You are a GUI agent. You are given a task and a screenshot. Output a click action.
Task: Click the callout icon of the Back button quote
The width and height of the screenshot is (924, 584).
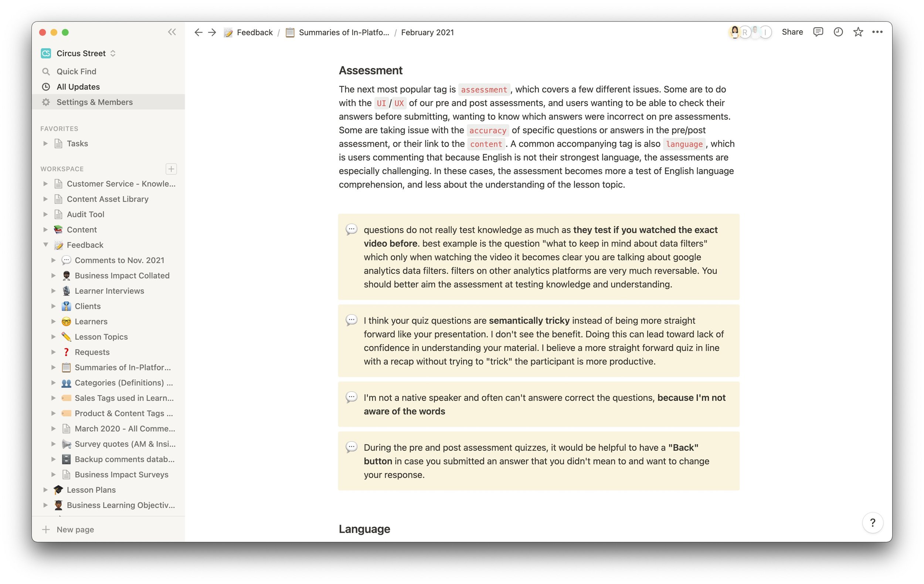tap(351, 447)
